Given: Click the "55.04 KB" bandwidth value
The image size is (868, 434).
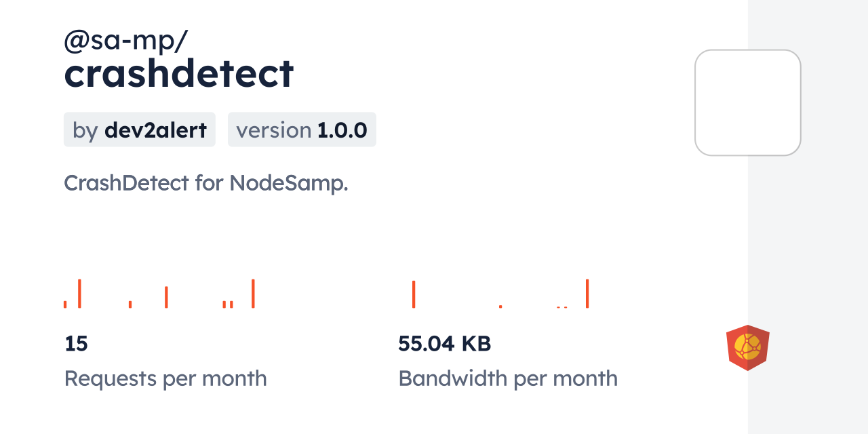Looking at the screenshot, I should pyautogui.click(x=444, y=344).
